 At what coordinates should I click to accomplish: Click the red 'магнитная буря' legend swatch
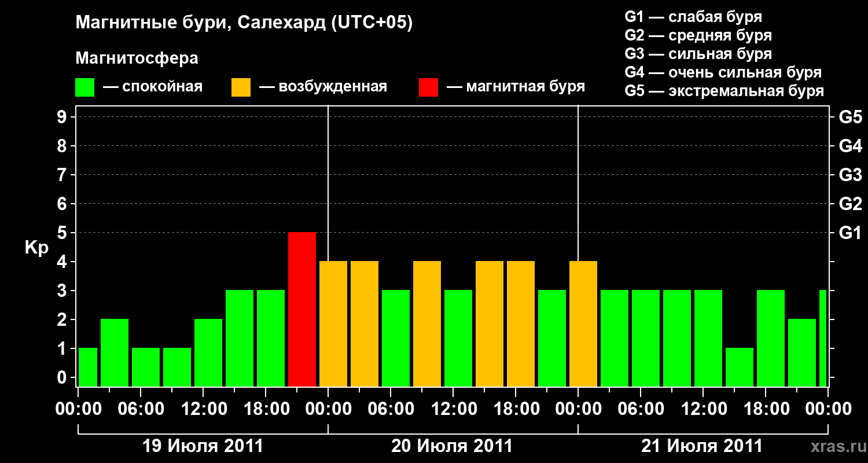429,87
